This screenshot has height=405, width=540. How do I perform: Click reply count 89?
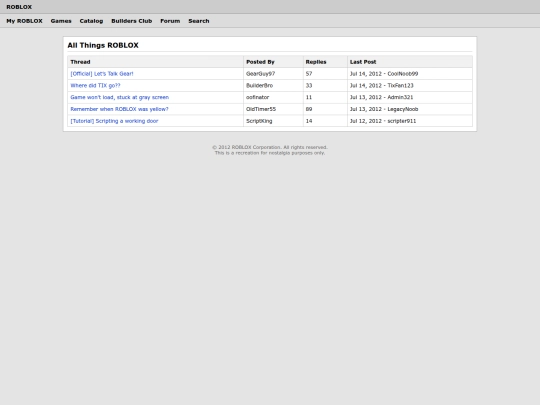point(309,109)
